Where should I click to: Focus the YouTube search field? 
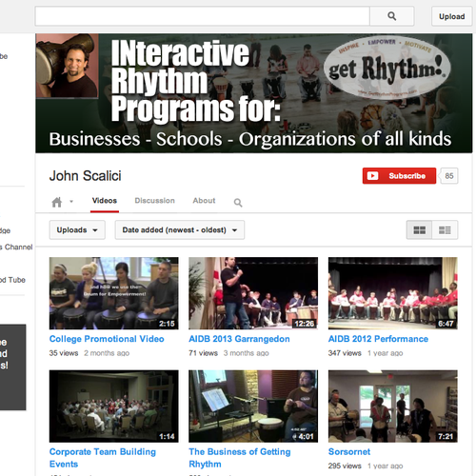[203, 16]
